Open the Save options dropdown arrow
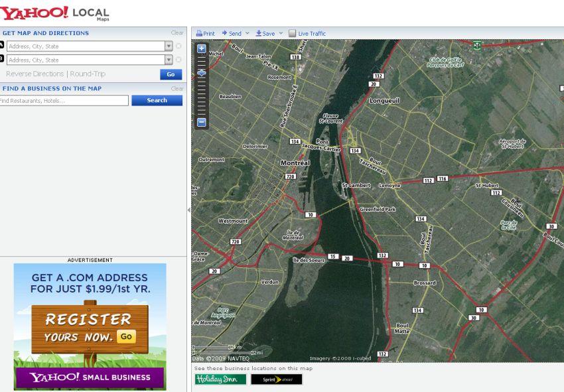The width and height of the screenshot is (564, 392). point(281,33)
